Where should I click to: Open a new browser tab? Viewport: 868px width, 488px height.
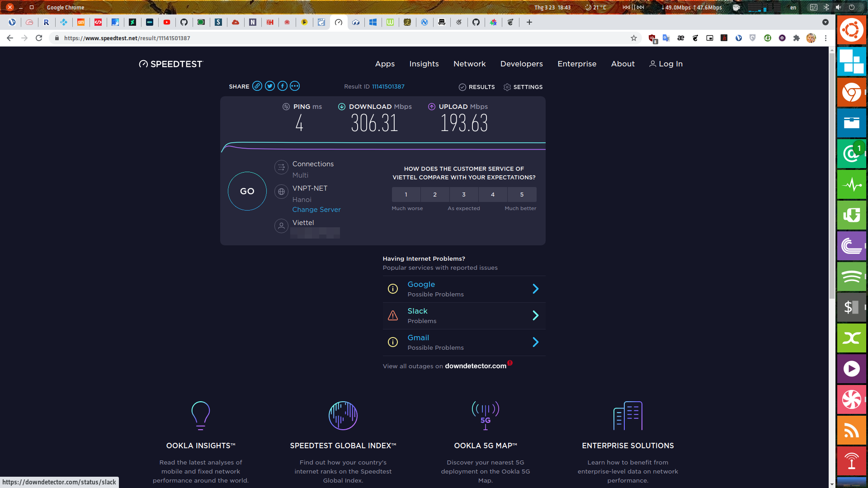click(x=529, y=22)
